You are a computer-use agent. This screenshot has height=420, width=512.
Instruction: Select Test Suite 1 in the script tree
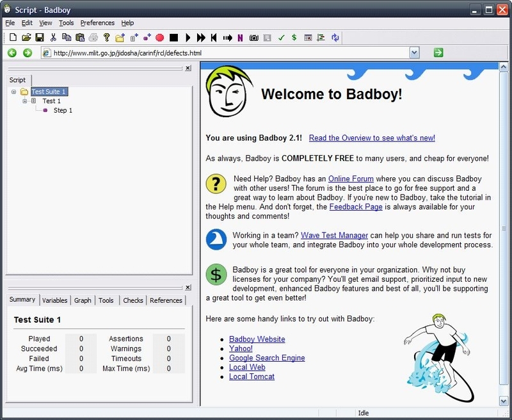49,92
